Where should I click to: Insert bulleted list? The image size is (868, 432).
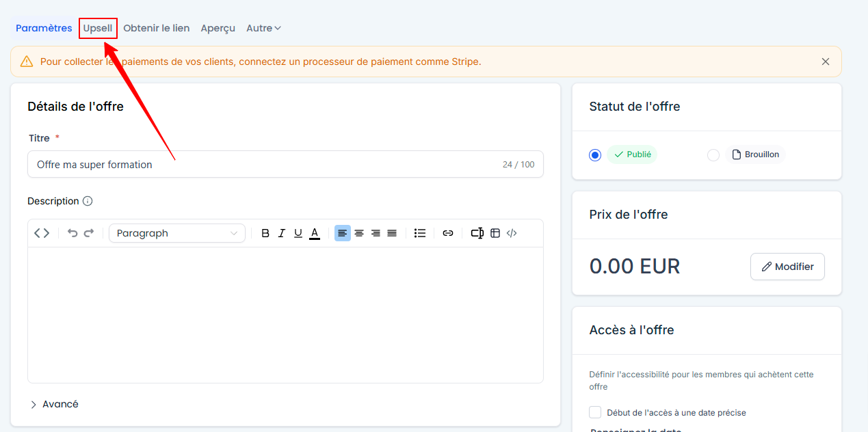click(x=420, y=233)
